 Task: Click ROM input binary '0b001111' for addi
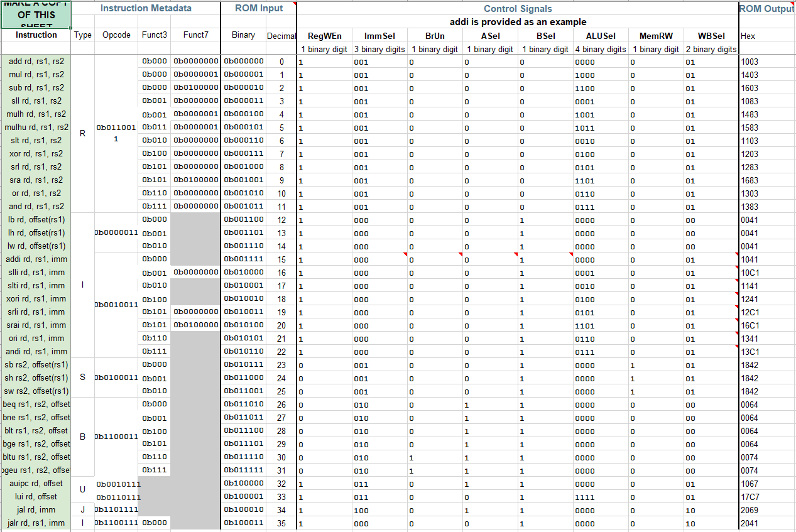(243, 259)
